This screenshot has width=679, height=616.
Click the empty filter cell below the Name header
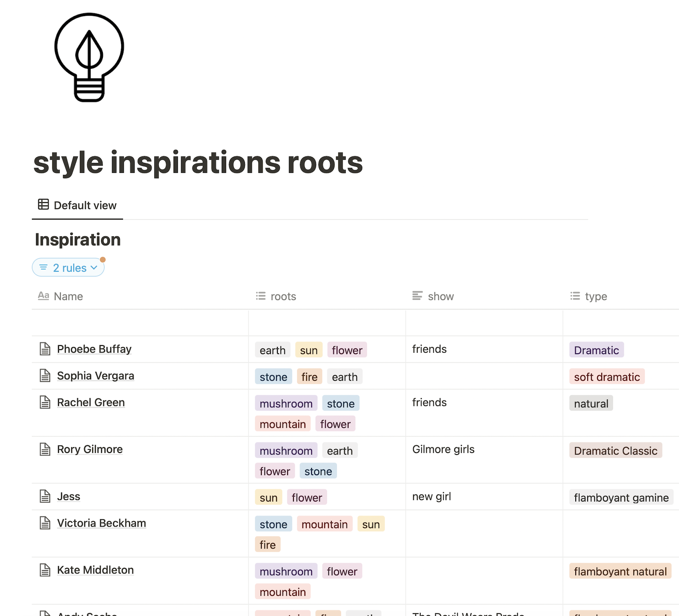click(x=140, y=322)
